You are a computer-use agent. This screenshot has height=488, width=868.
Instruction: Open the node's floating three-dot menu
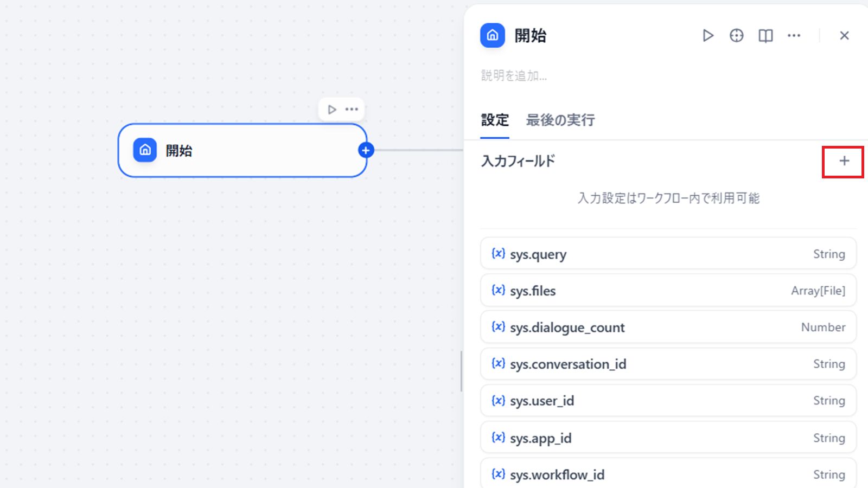(x=352, y=110)
